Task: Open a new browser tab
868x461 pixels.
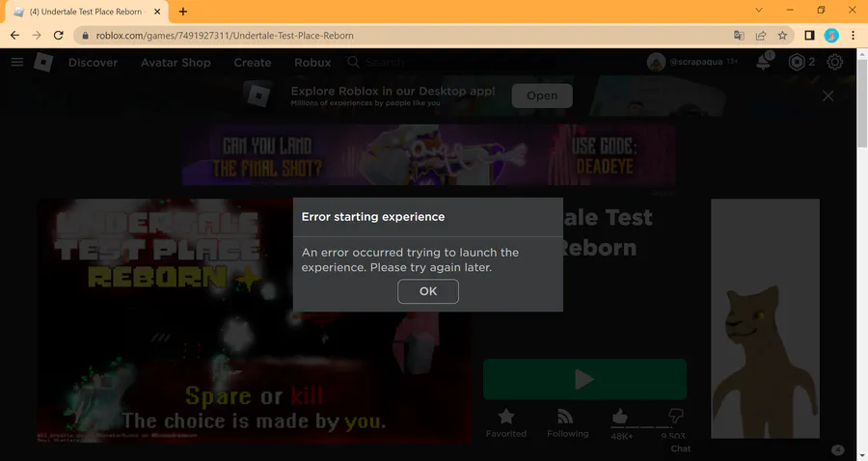Action: [x=182, y=11]
